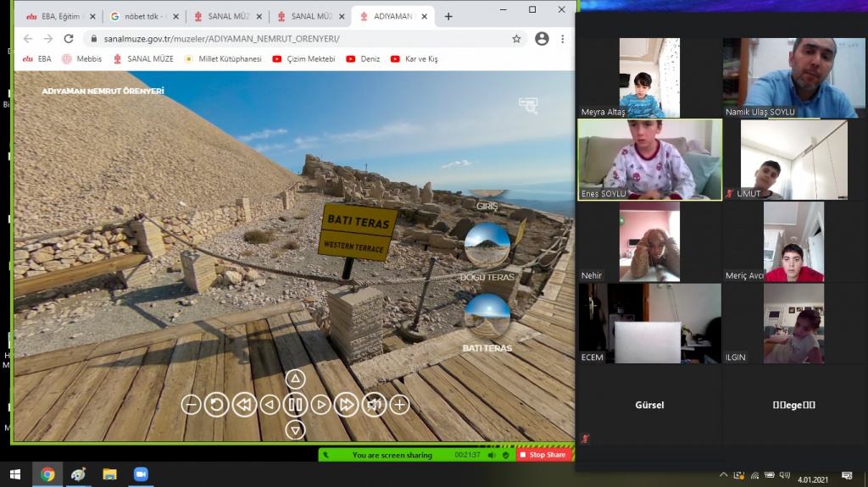The height and width of the screenshot is (487, 868).
Task: Switch to the EBA, Eğitim browser tab
Action: (x=55, y=17)
